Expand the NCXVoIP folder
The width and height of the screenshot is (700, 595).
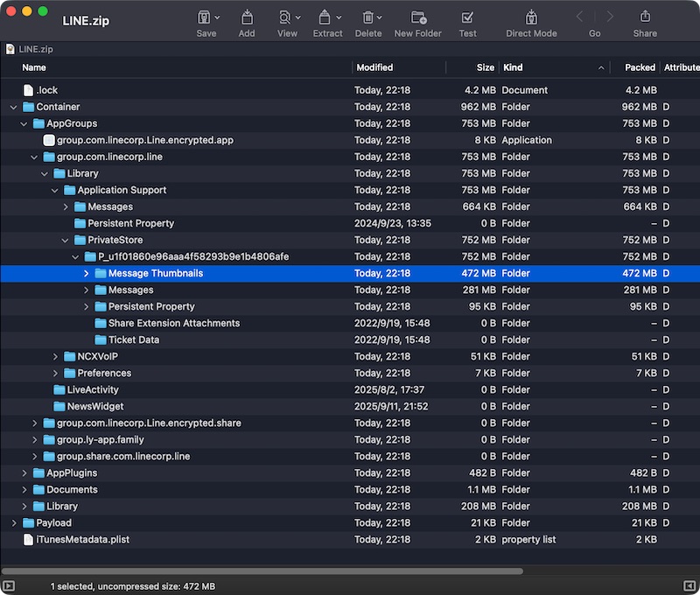pos(55,357)
